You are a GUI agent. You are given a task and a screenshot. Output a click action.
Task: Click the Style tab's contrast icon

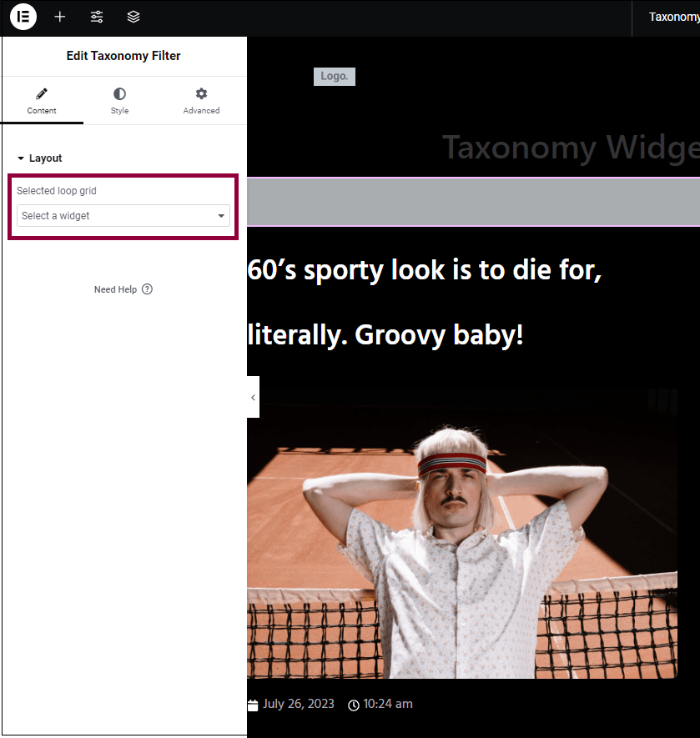tap(119, 94)
